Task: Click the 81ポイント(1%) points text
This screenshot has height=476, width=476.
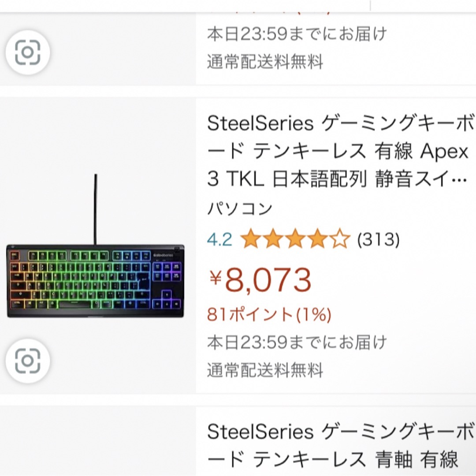Action: (269, 314)
